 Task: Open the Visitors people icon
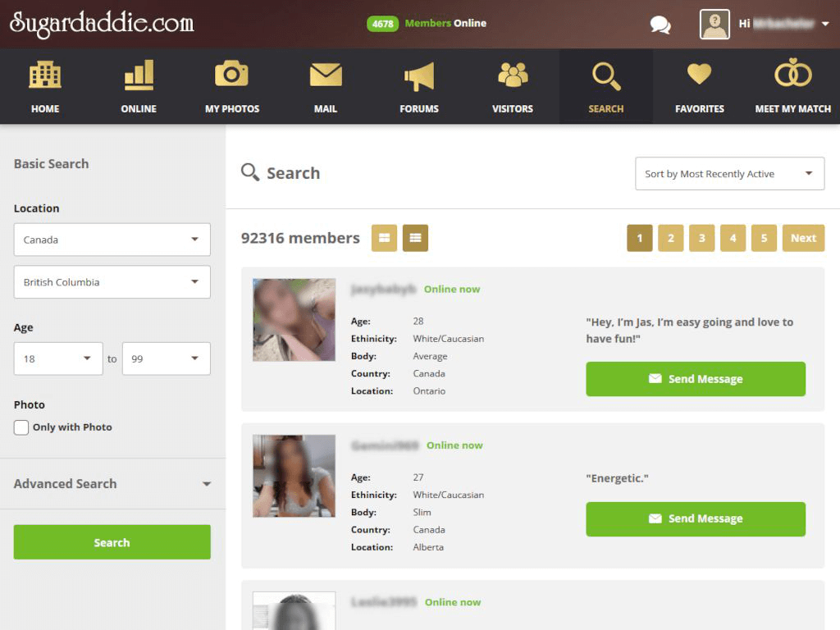click(513, 75)
